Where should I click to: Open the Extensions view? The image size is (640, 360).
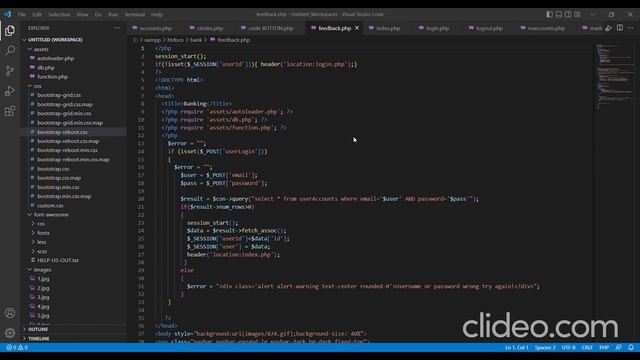click(10, 111)
